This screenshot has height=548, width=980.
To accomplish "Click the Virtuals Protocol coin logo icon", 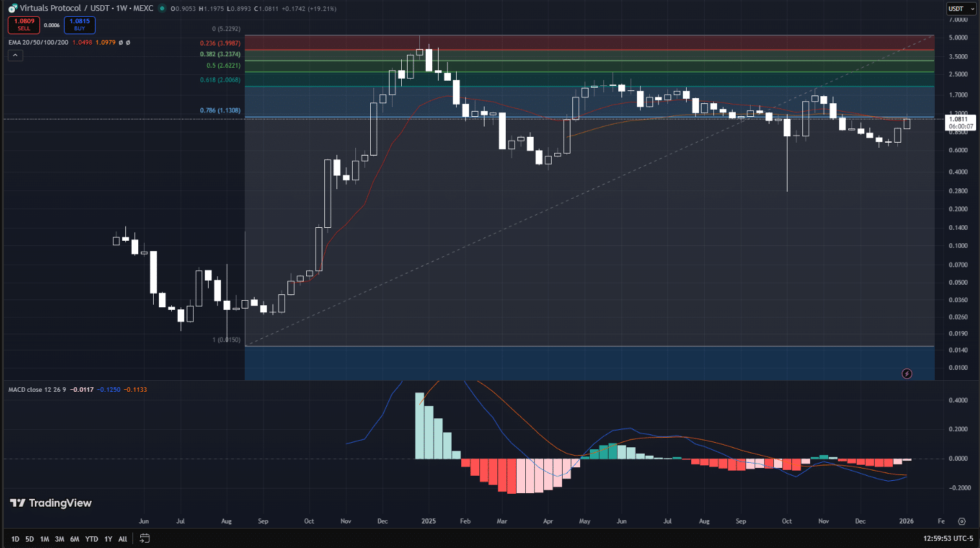I will (x=13, y=8).
